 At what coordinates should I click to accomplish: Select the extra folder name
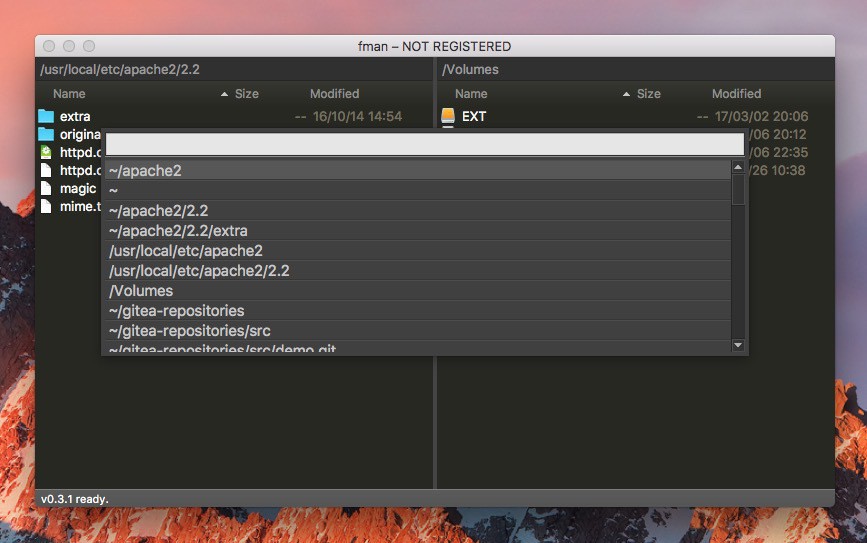click(75, 117)
